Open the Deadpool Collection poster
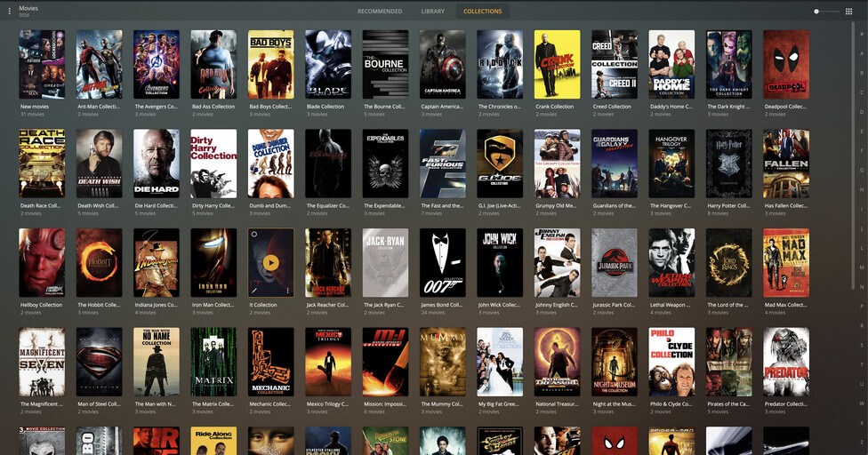 pyautogui.click(x=786, y=65)
